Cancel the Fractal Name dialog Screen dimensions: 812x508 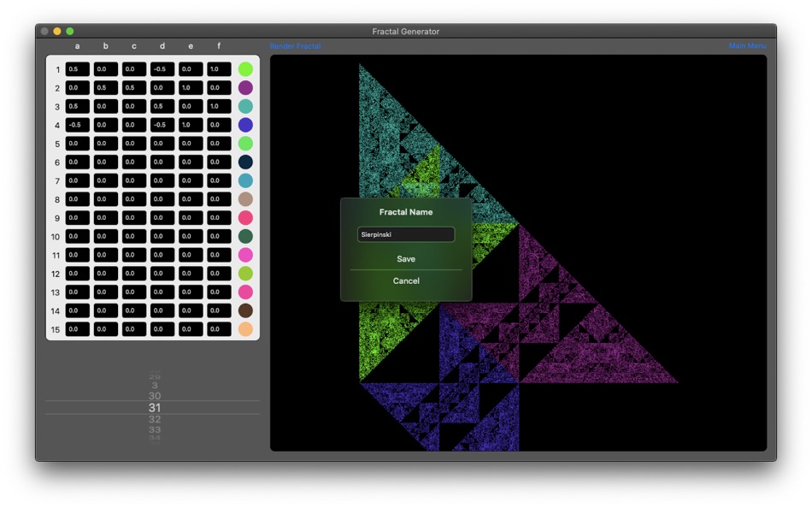pos(406,281)
